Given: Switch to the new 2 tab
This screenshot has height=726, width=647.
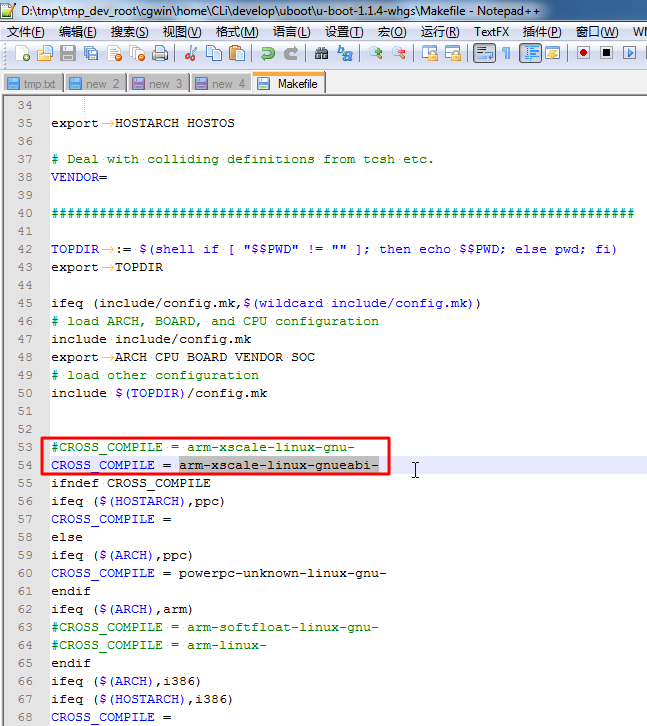Looking at the screenshot, I should point(96,84).
